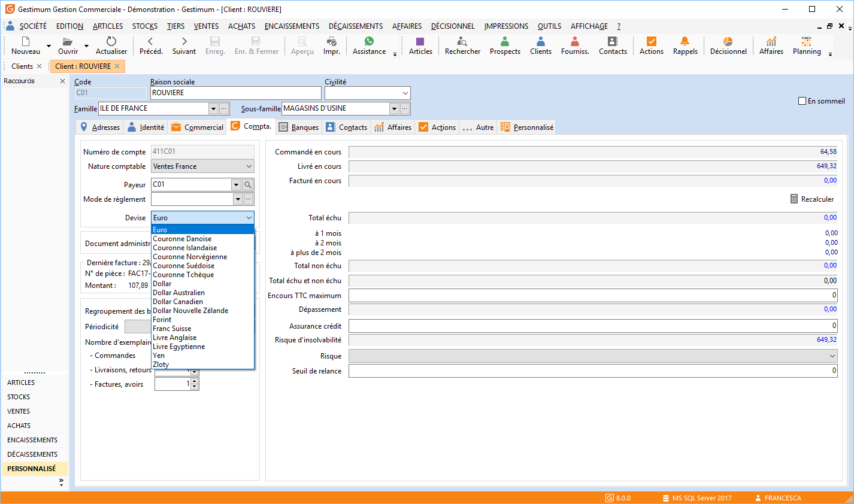Click the Rechercher search icon
This screenshot has height=504, width=854.
point(462,41)
